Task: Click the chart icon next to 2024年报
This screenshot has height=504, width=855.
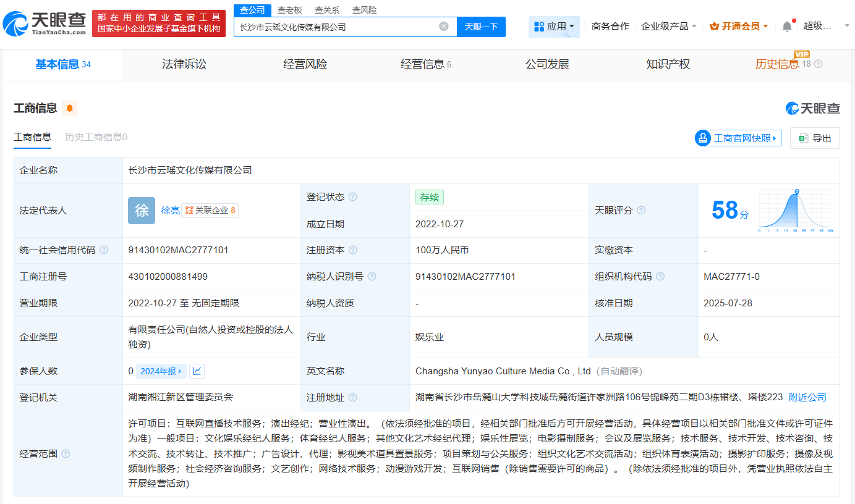Action: click(197, 371)
